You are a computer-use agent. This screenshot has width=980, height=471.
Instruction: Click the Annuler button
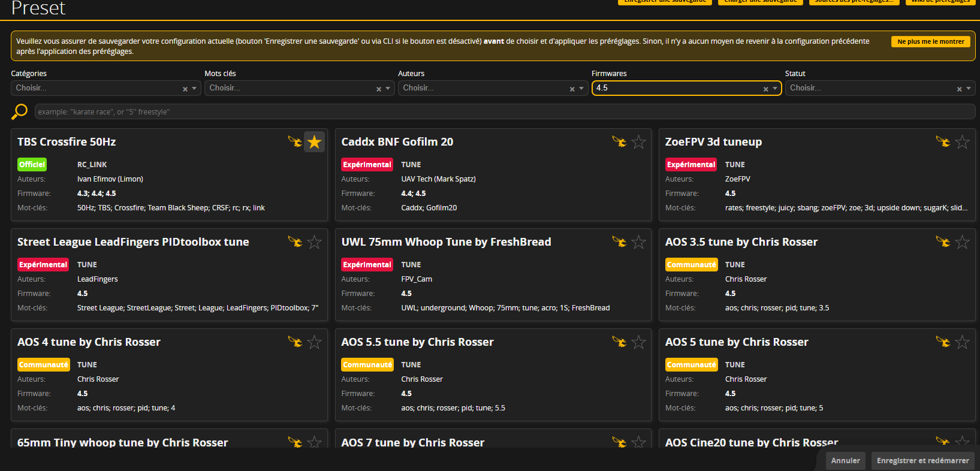[x=845, y=460]
